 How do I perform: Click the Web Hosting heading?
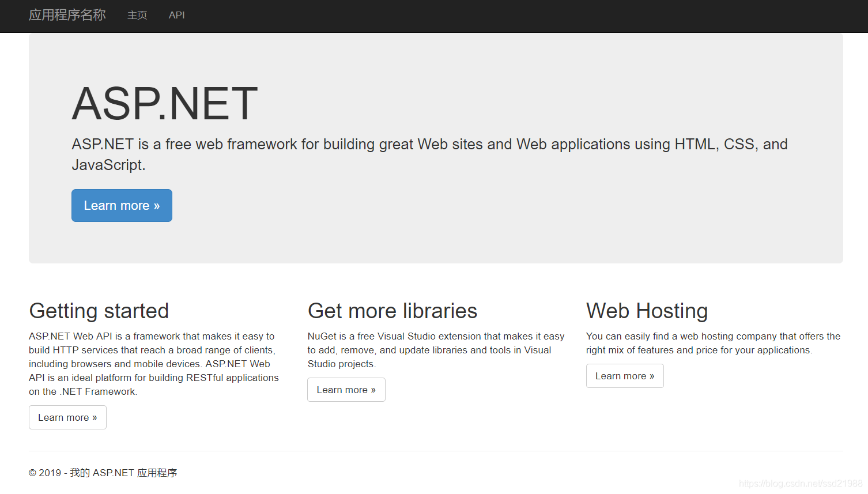tap(647, 311)
